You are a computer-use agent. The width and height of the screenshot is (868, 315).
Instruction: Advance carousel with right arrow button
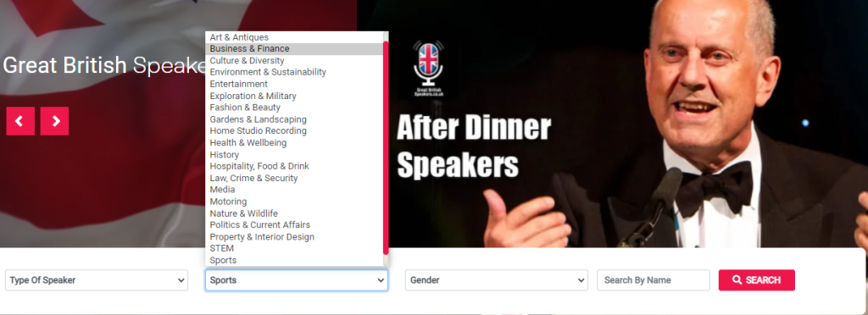click(x=54, y=121)
